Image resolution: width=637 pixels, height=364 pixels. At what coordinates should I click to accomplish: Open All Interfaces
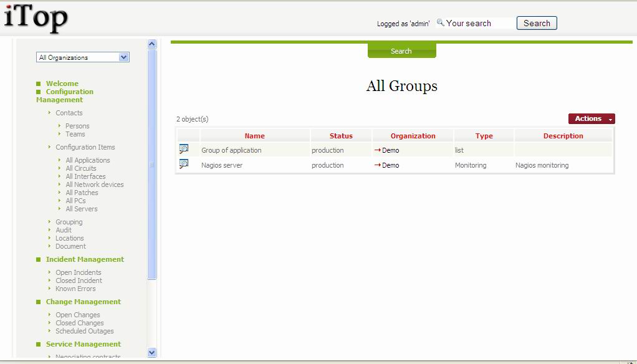(86, 176)
